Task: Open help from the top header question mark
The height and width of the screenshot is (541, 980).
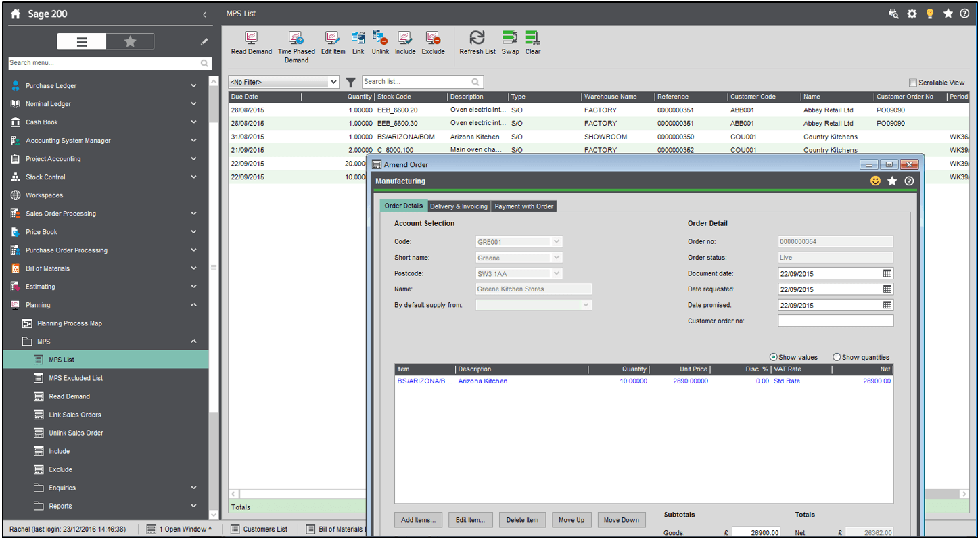Action: tap(964, 14)
